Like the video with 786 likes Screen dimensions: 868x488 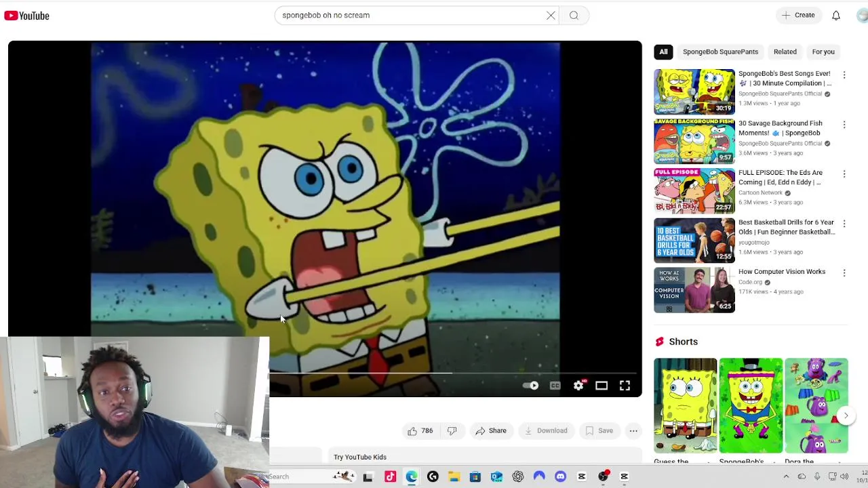pos(420,431)
